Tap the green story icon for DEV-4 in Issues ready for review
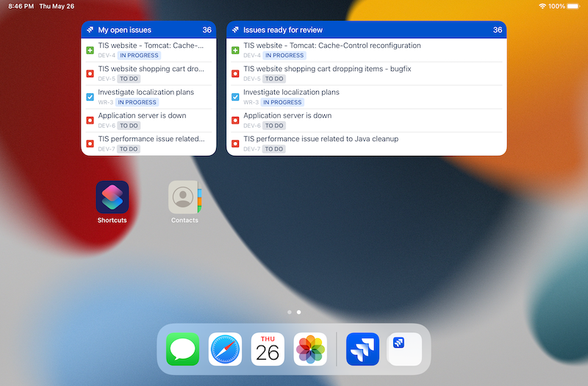Screen dimensions: 588x386 [x=235, y=50]
